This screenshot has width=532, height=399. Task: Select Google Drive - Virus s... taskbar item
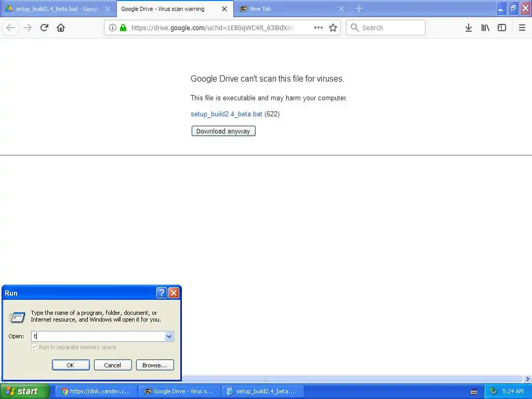[x=179, y=391]
